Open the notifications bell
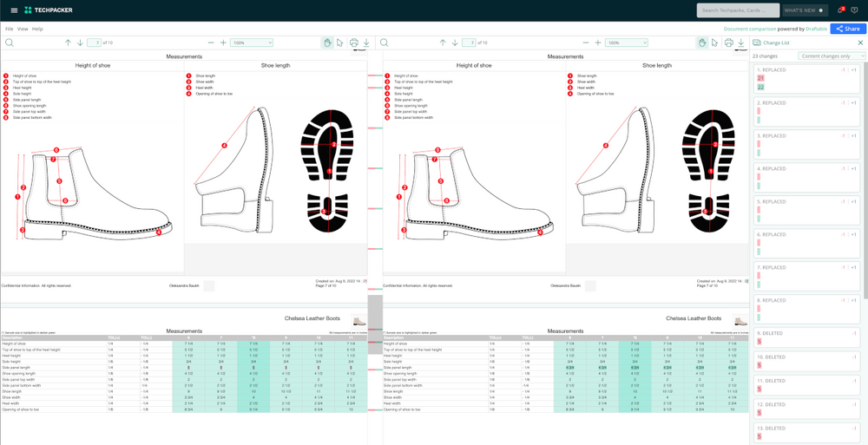 pos(840,10)
